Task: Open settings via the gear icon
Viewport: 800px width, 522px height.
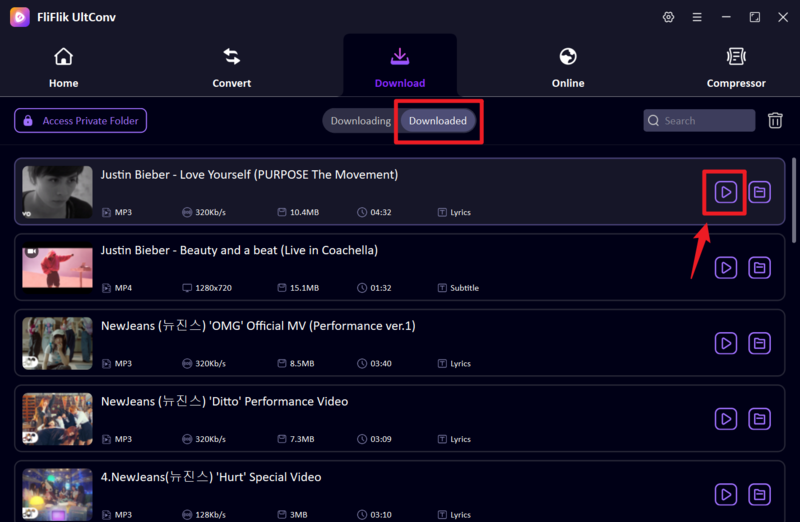Action: pyautogui.click(x=668, y=17)
